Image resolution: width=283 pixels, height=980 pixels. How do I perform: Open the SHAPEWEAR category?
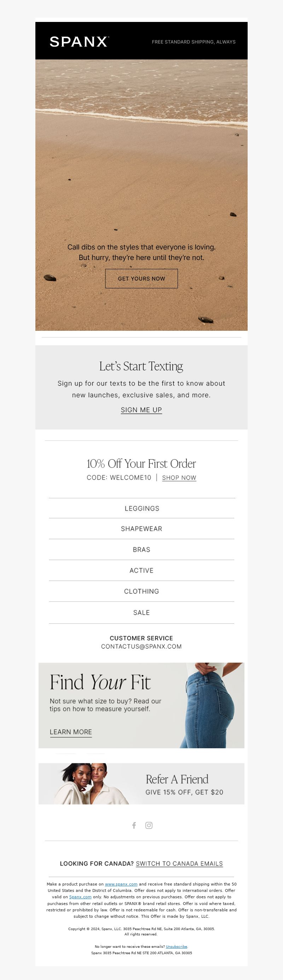(141, 529)
